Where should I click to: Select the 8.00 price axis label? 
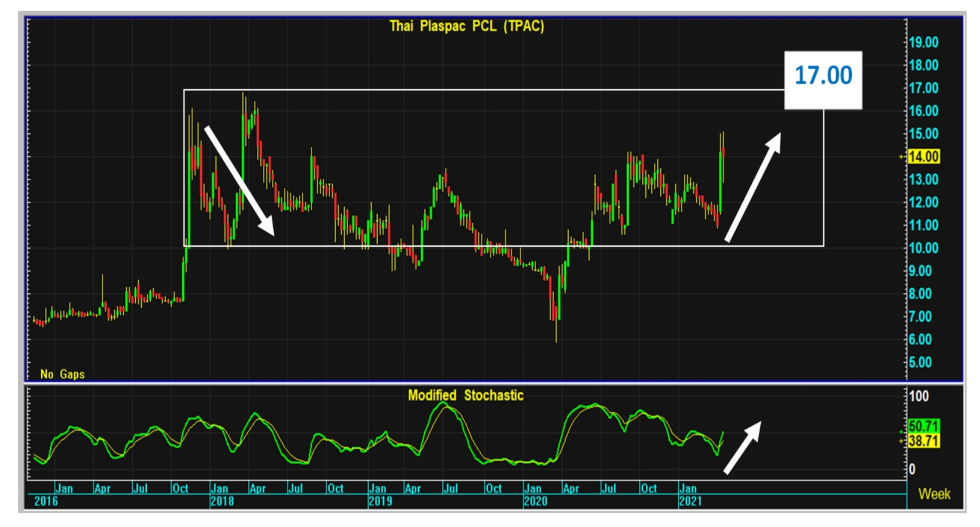click(x=920, y=294)
